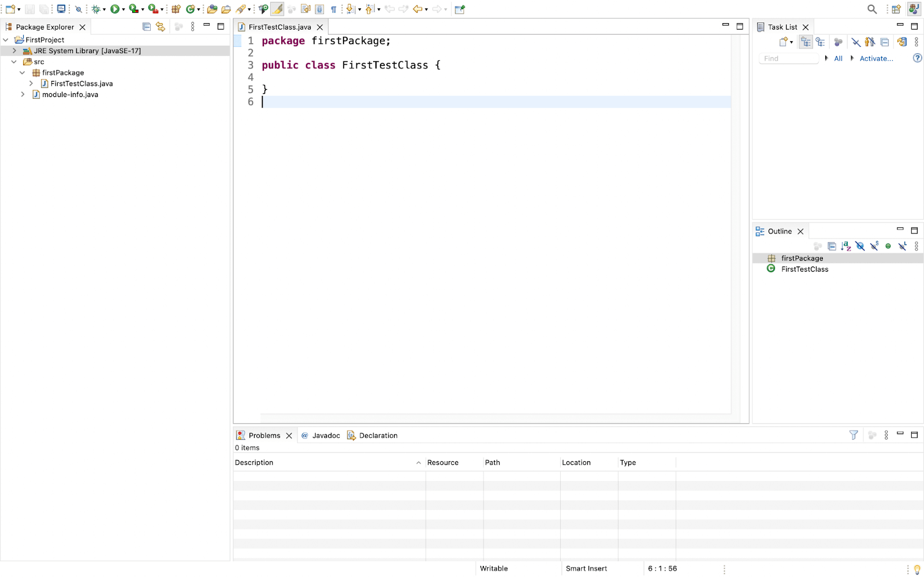Collapse the firstPackage node in Package Explorer
The height and width of the screenshot is (578, 924).
pyautogui.click(x=23, y=72)
